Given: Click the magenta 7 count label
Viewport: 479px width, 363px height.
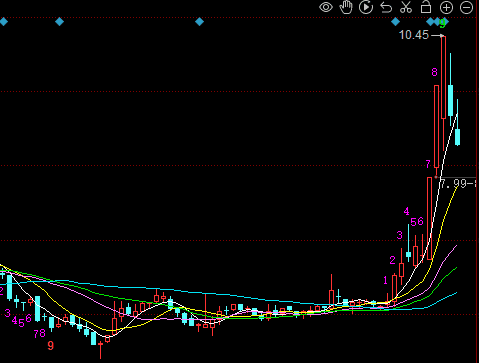Looking at the screenshot, I should [428, 164].
